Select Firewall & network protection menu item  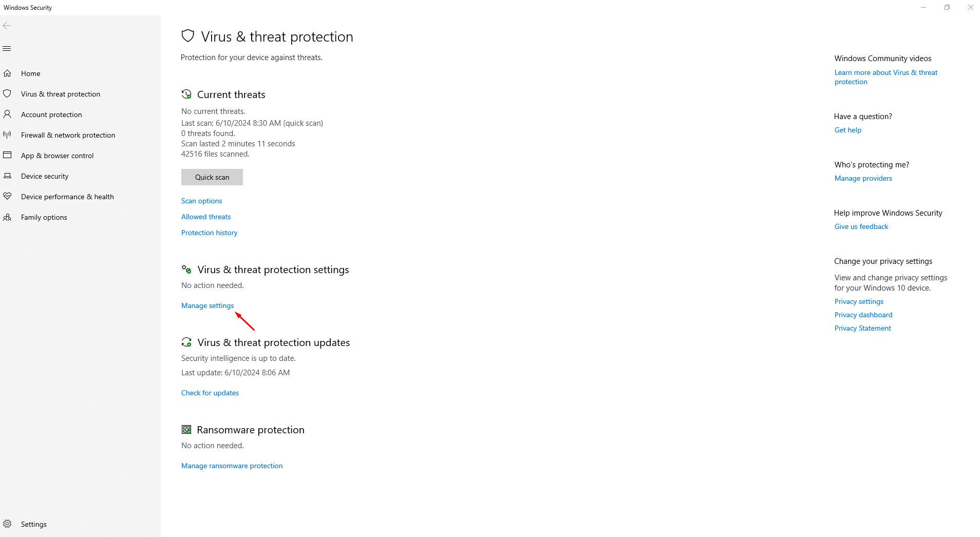[68, 135]
